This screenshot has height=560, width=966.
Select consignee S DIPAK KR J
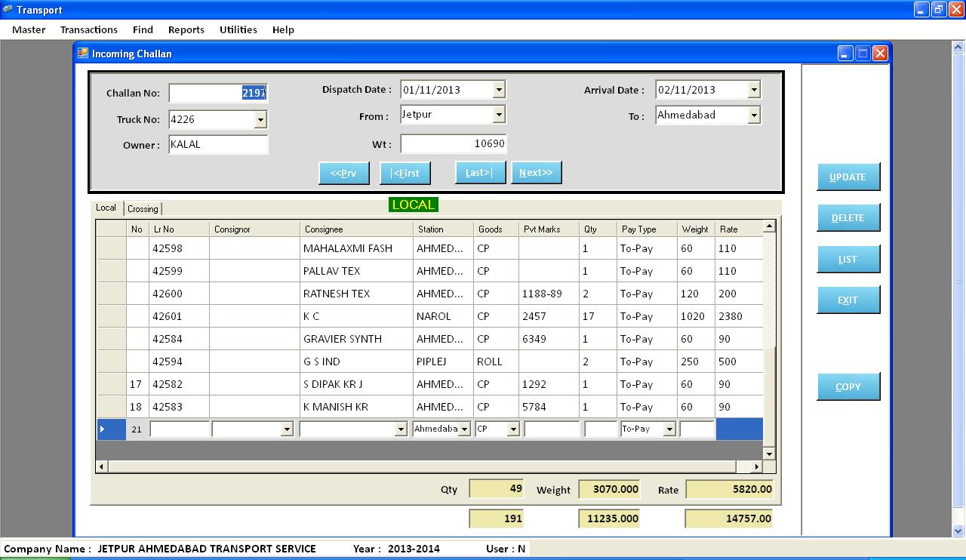pos(356,384)
